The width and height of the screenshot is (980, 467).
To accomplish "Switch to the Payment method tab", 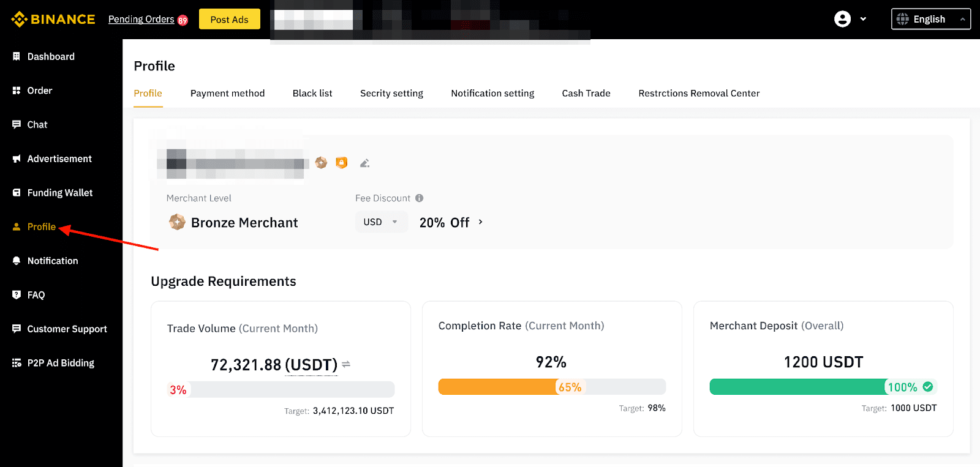I will [227, 93].
